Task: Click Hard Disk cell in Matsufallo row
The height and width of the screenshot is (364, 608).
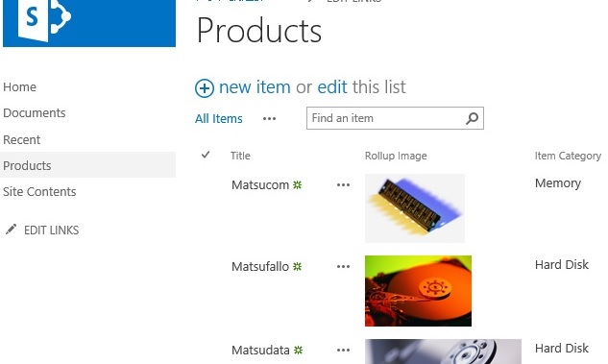Action: 562,264
